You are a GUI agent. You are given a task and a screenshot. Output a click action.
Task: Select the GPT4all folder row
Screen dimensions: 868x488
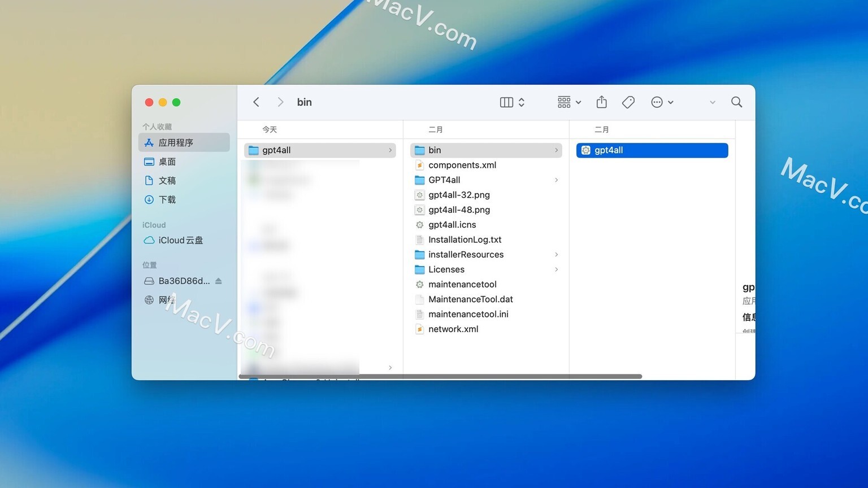[486, 180]
